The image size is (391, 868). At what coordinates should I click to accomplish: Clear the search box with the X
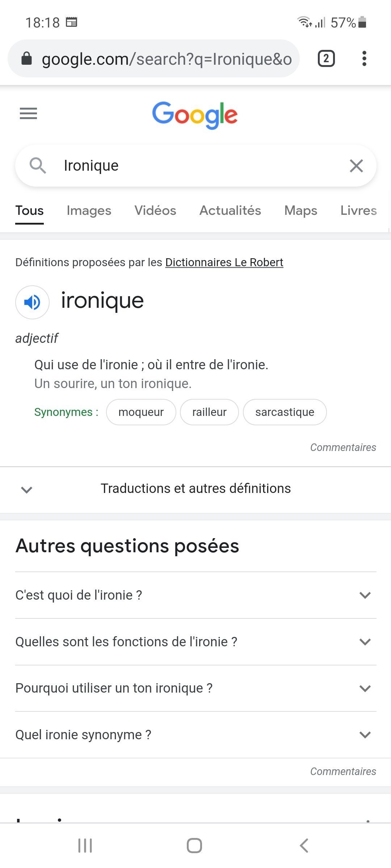click(356, 166)
